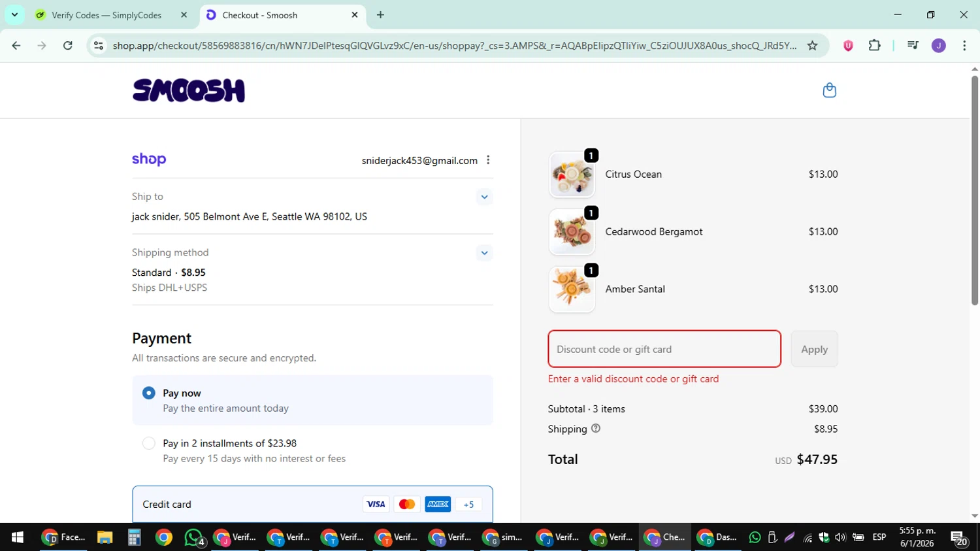Open WhatsApp from the taskbar
The image size is (980, 551).
click(x=193, y=537)
